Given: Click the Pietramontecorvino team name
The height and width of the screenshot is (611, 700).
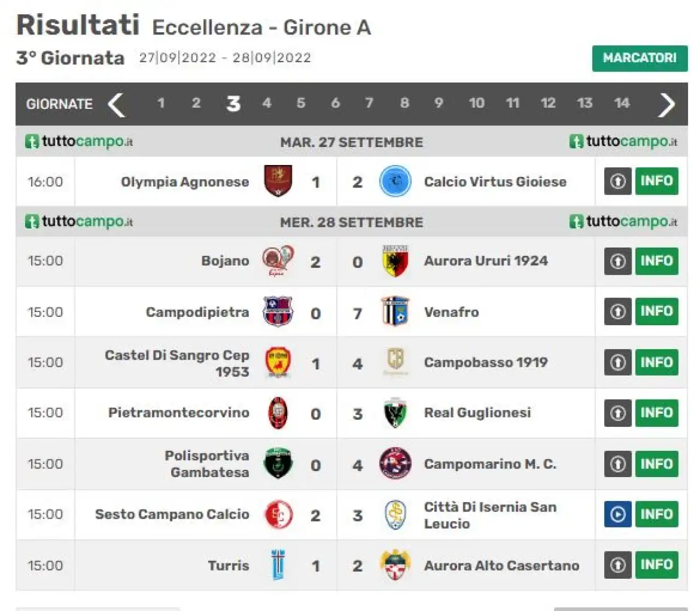Looking at the screenshot, I should pos(179,413).
